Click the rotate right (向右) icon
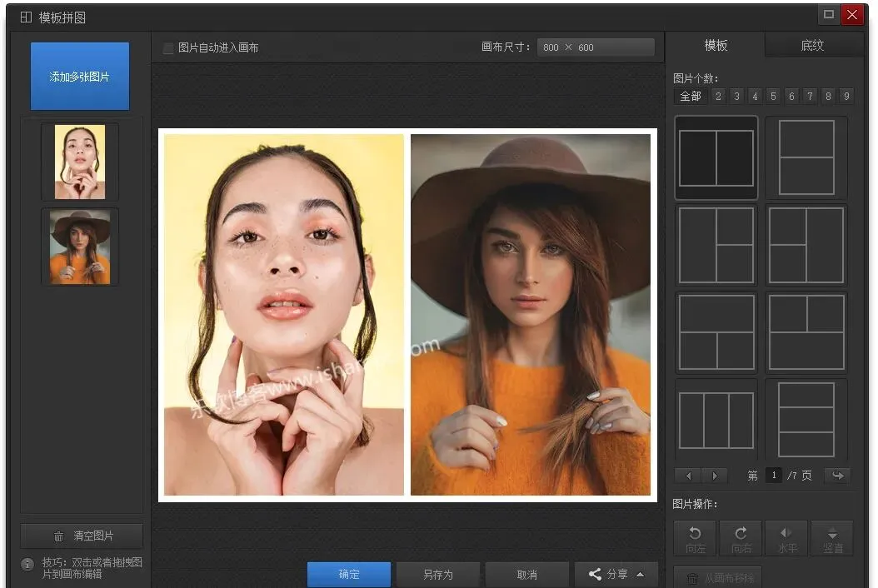Viewport: 878px width, 588px height. pyautogui.click(x=741, y=538)
